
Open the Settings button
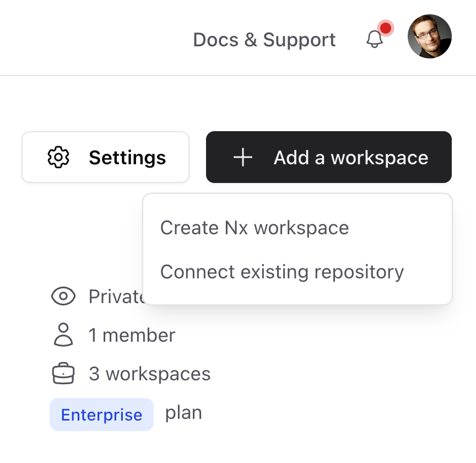coord(105,157)
